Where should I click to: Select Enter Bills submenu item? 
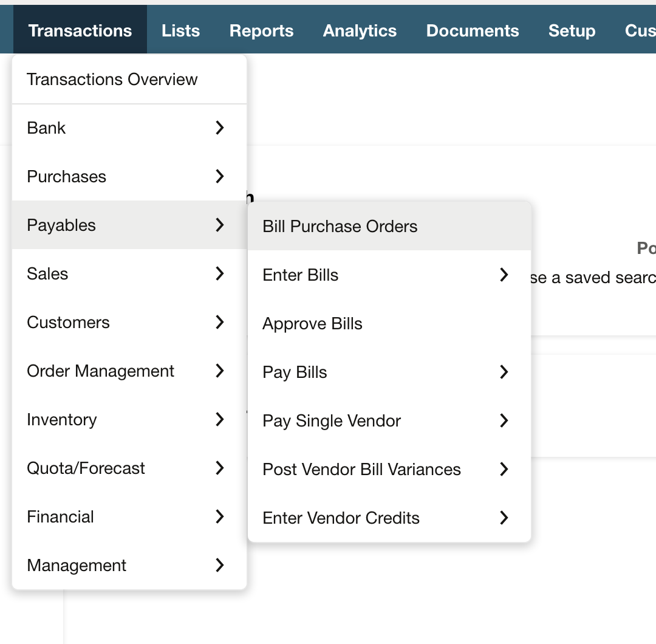[389, 275]
